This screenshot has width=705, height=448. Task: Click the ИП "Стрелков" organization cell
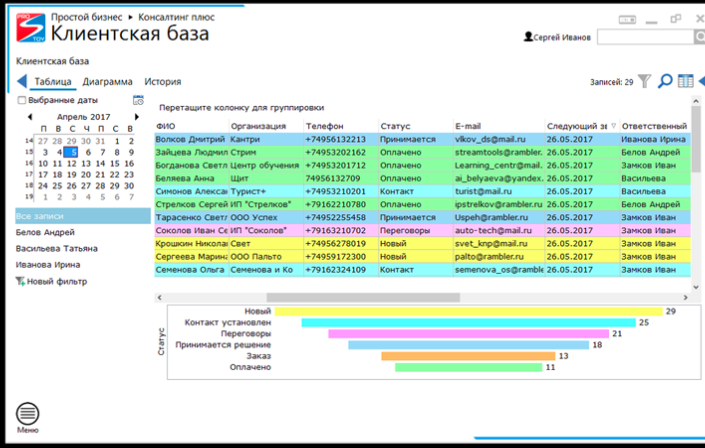tap(266, 204)
